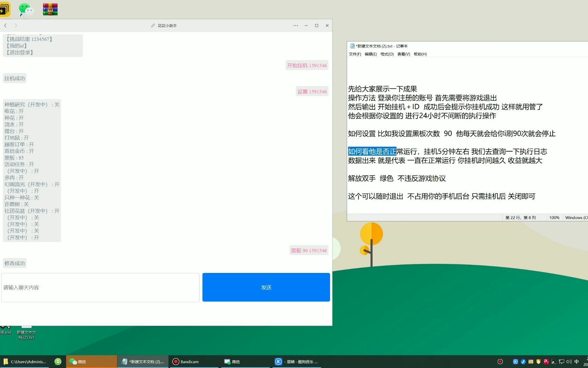
Task: Click the 双倍金币 : 开 setting line
Action: [x=19, y=151]
